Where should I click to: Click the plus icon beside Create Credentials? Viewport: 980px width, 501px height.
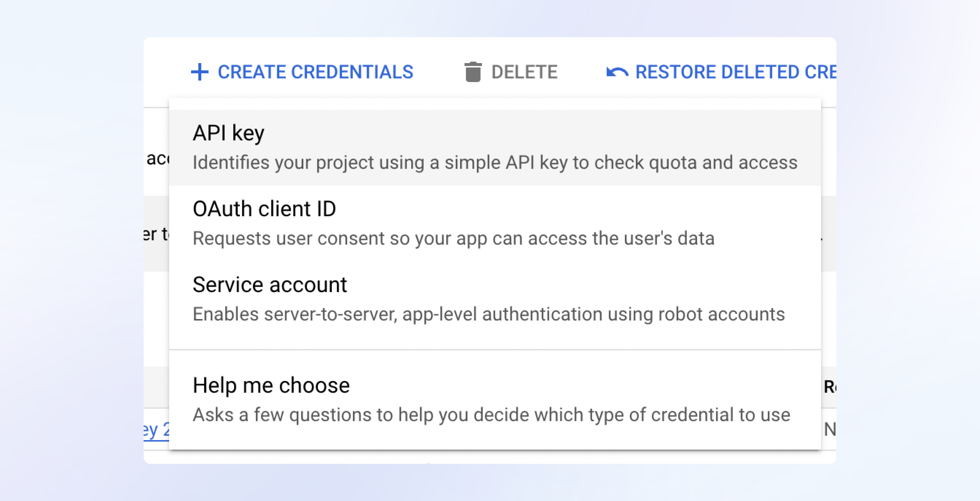(200, 72)
